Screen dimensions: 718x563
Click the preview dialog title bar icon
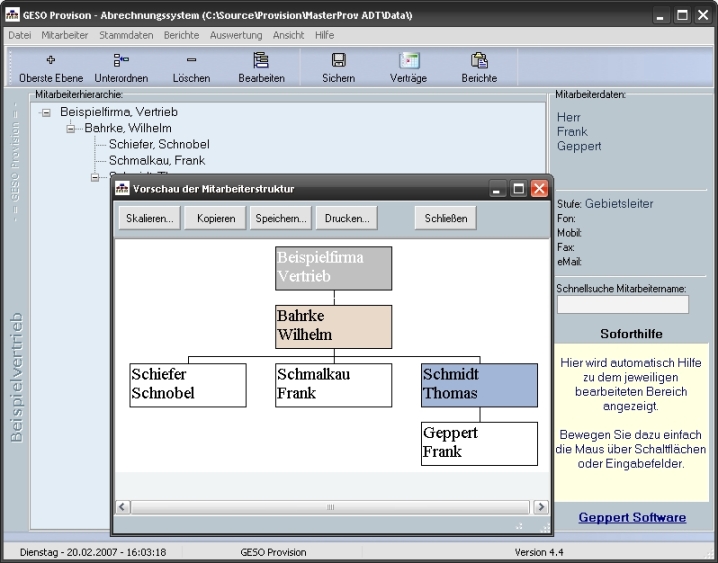coord(122,189)
